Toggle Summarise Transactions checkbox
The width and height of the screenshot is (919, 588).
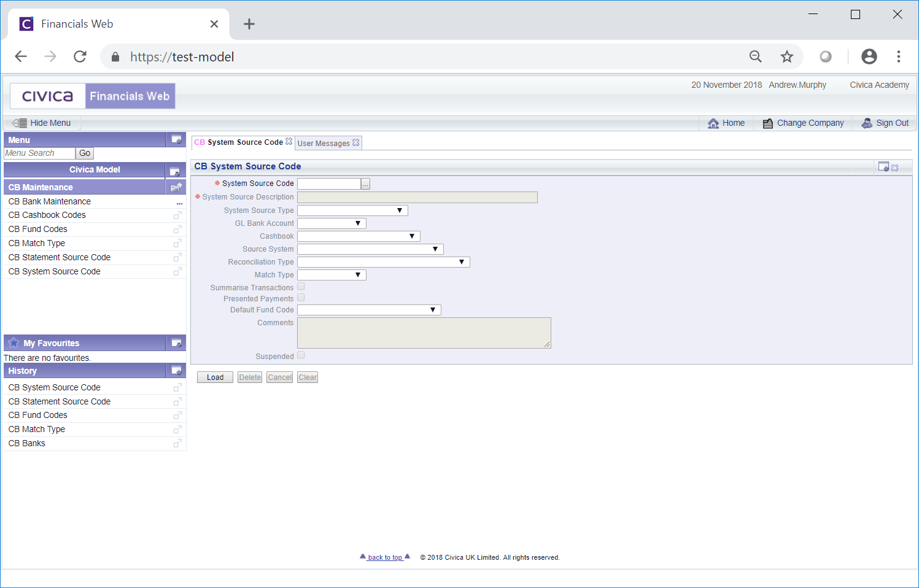click(301, 287)
